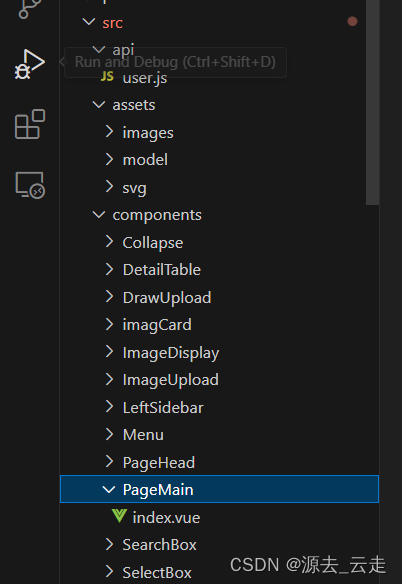Viewport: 402px width, 584px height.
Task: Collapse the components folder chevron
Action: (99, 215)
